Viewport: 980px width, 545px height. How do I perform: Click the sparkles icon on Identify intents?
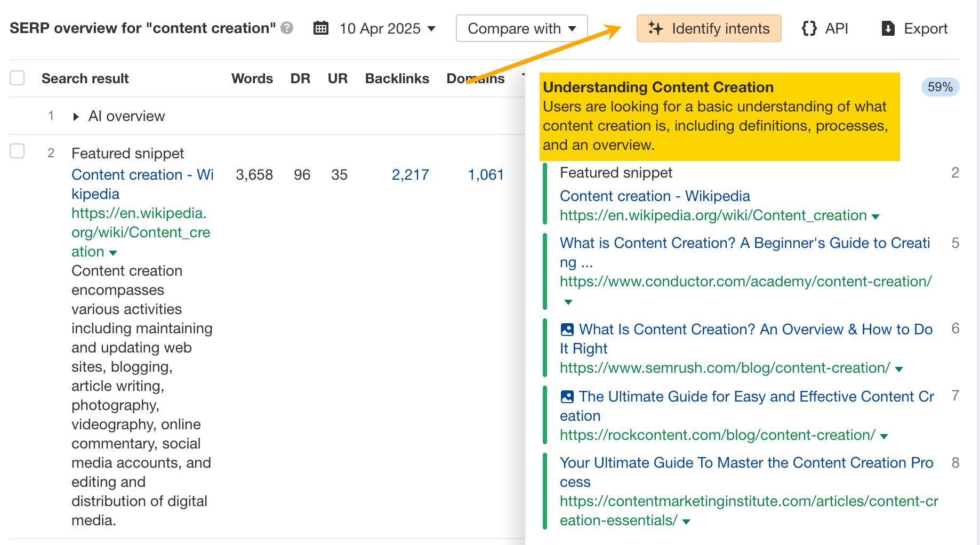[x=656, y=28]
